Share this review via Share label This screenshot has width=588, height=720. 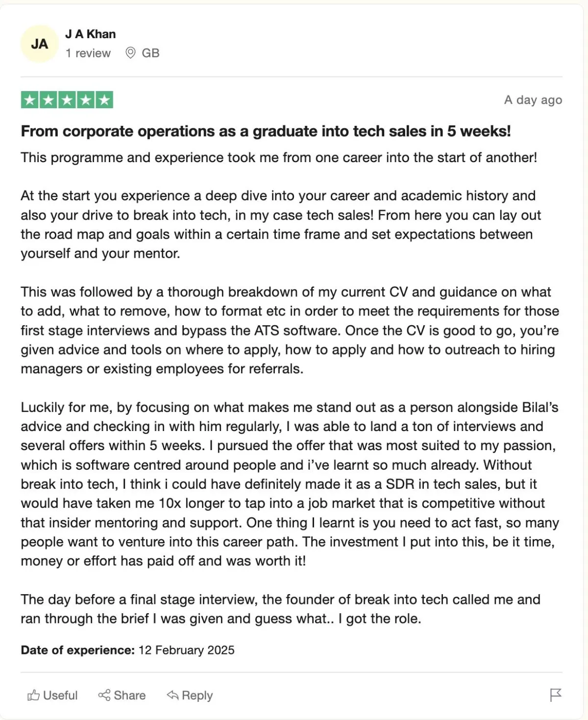click(x=129, y=695)
